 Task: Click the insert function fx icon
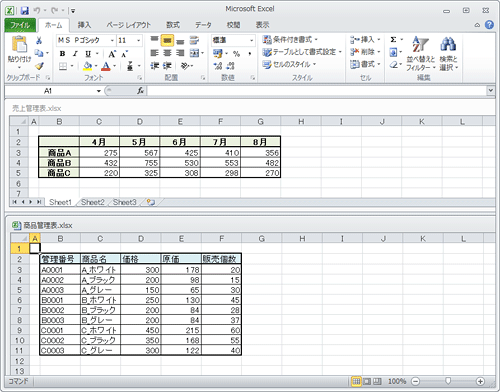(140, 91)
